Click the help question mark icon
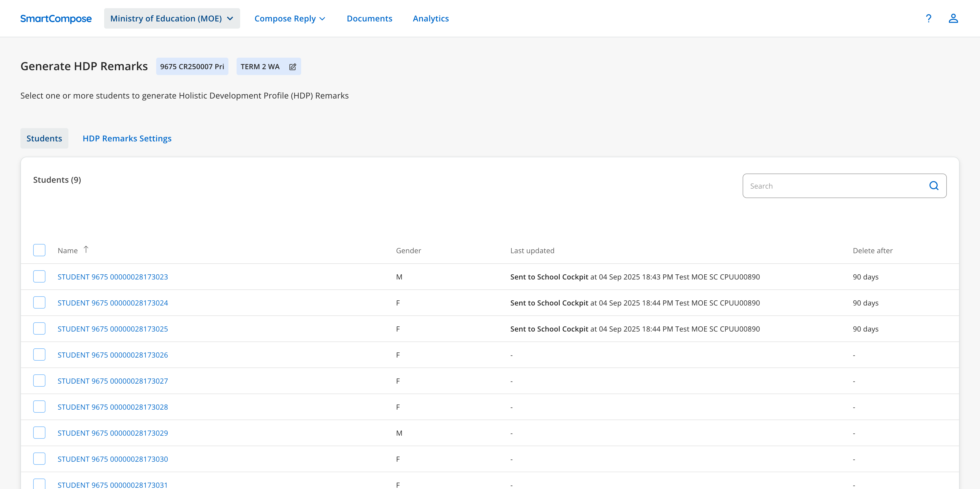 click(928, 18)
